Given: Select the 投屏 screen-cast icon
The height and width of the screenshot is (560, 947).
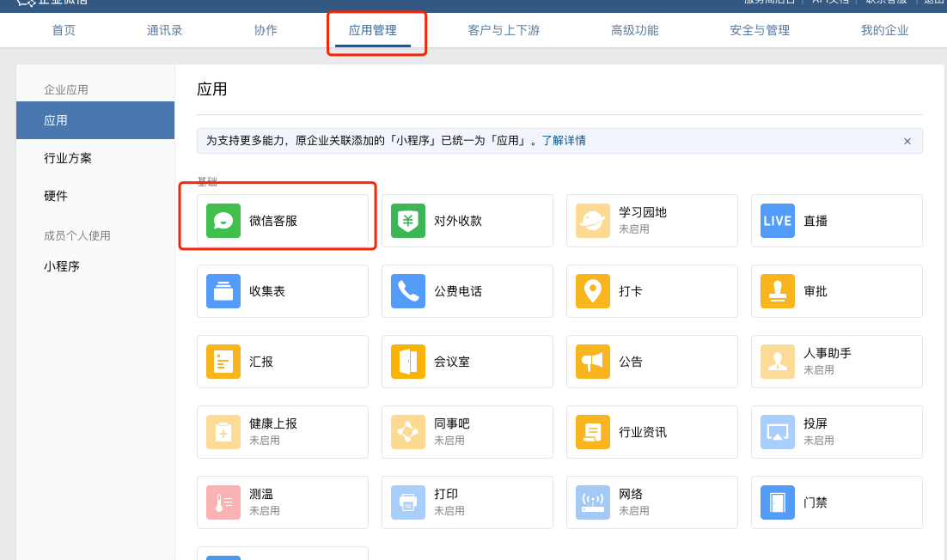Looking at the screenshot, I should point(778,432).
